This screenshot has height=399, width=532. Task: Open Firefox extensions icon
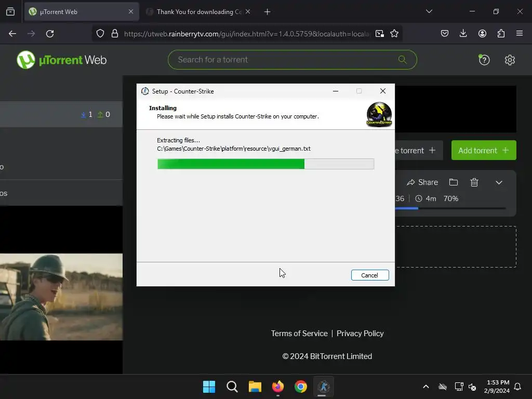click(501, 34)
